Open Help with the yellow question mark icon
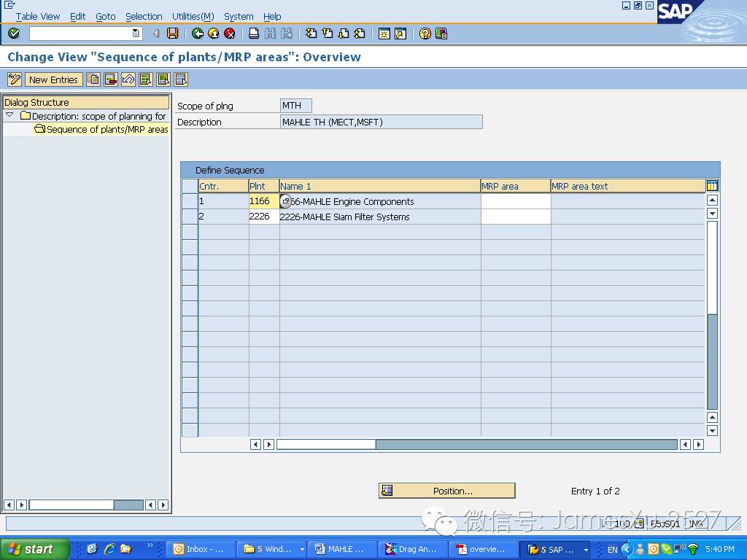 [425, 34]
